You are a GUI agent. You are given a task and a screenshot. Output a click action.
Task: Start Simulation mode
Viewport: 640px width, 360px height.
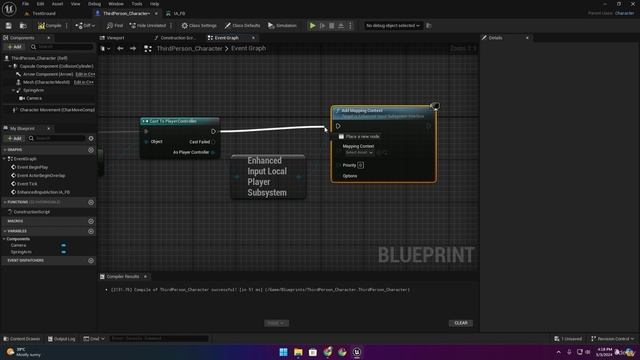click(282, 26)
